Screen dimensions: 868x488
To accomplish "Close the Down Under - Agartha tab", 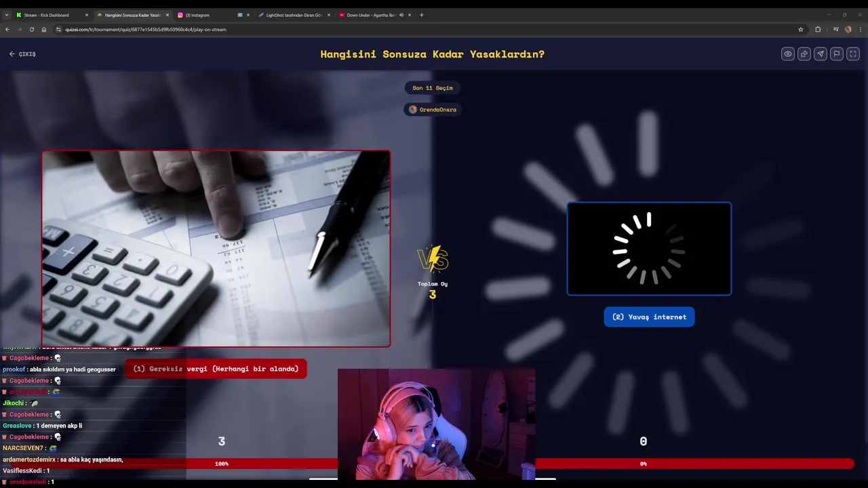I will (409, 15).
